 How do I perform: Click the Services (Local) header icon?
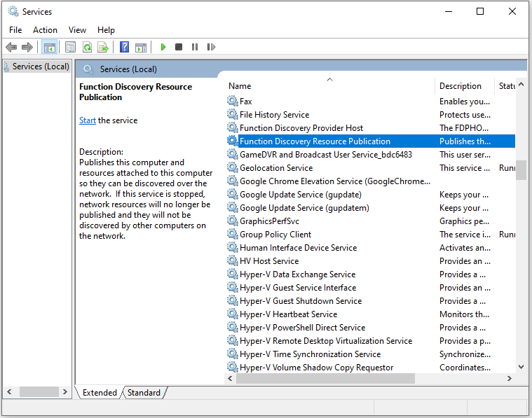(x=88, y=69)
